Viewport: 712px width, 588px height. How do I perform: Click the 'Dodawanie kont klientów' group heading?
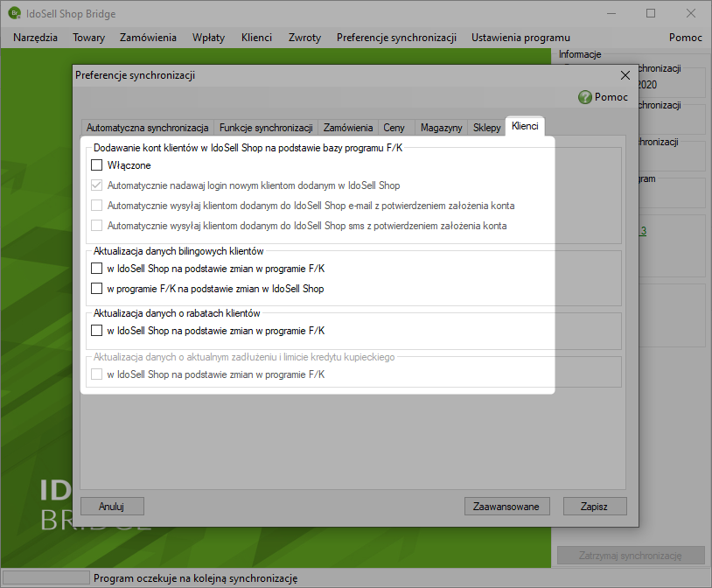[x=248, y=148]
